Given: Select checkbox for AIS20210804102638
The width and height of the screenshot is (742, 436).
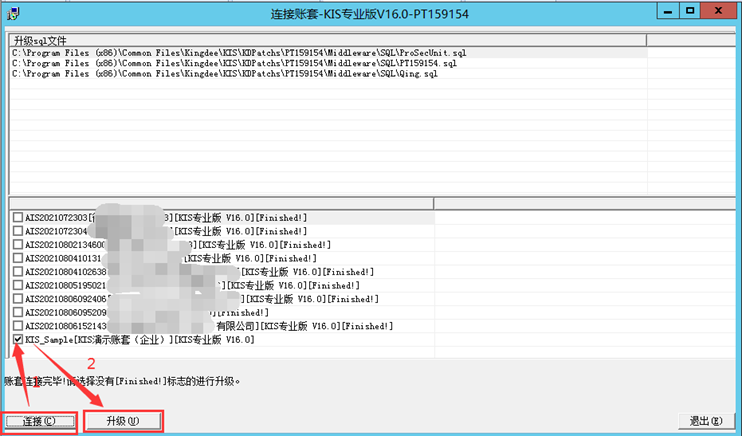Looking at the screenshot, I should [x=18, y=272].
